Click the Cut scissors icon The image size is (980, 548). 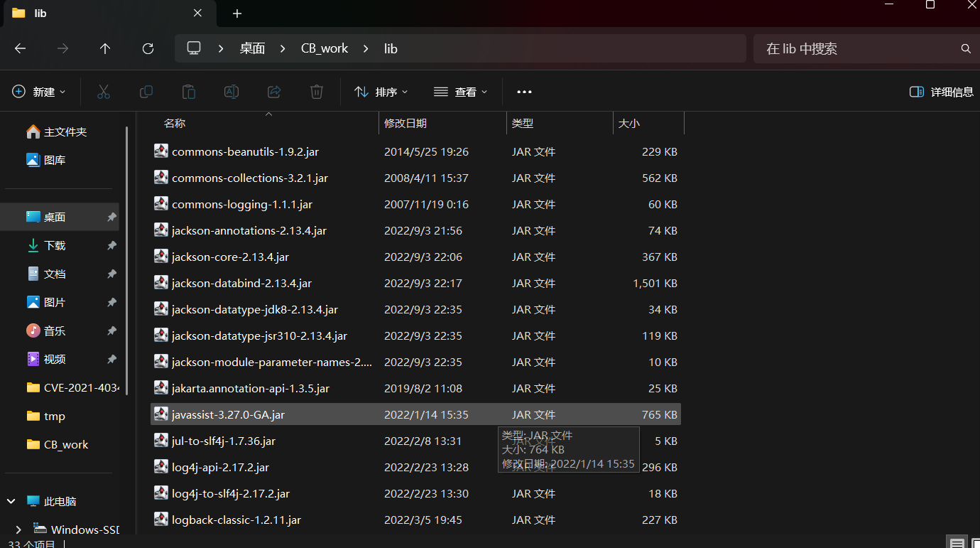coord(104,92)
